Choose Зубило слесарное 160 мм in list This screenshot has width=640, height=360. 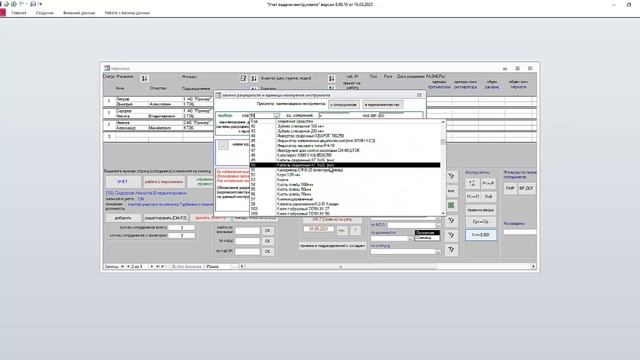(x=345, y=127)
